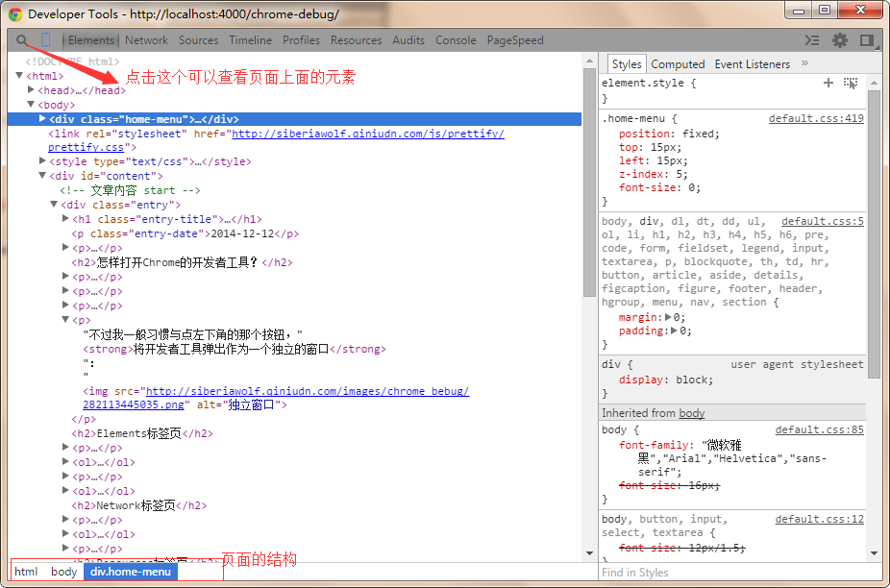
Task: Open the Computed styles tab
Action: coord(678,64)
